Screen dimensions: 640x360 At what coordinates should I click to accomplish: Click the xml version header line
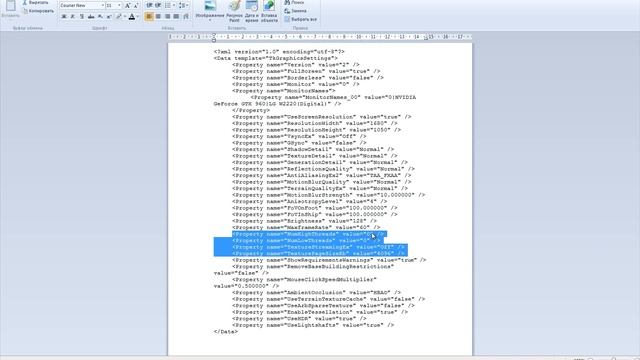point(279,52)
